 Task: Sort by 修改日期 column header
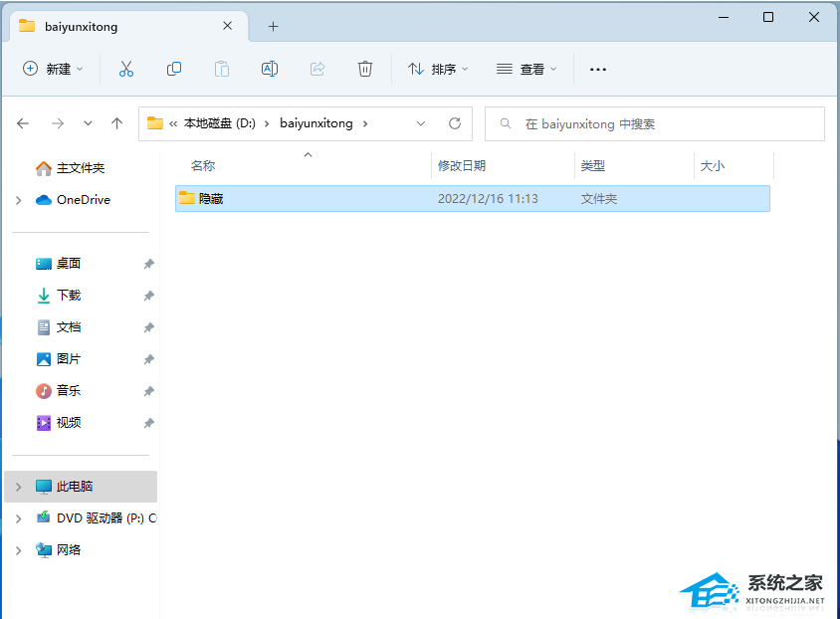tap(462, 166)
